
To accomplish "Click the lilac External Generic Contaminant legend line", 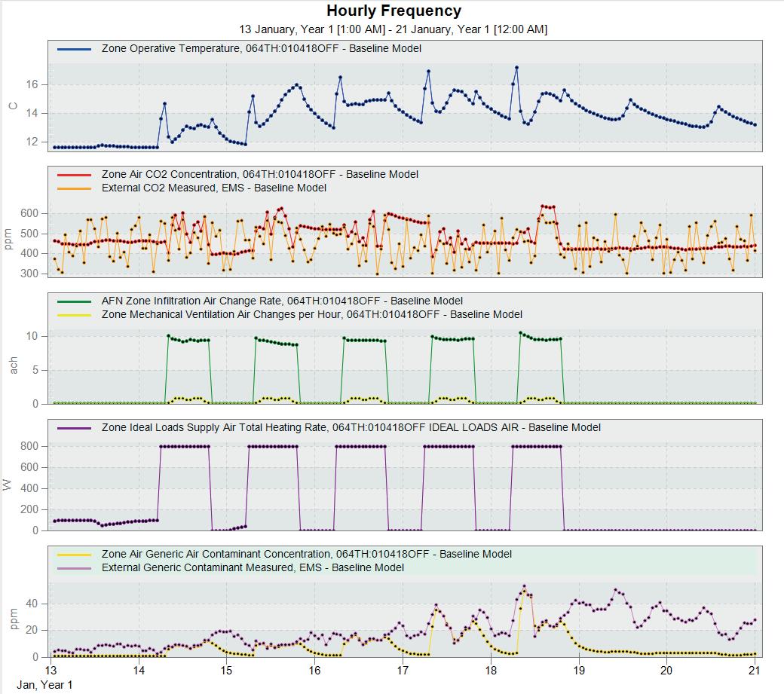I will 74,568.
